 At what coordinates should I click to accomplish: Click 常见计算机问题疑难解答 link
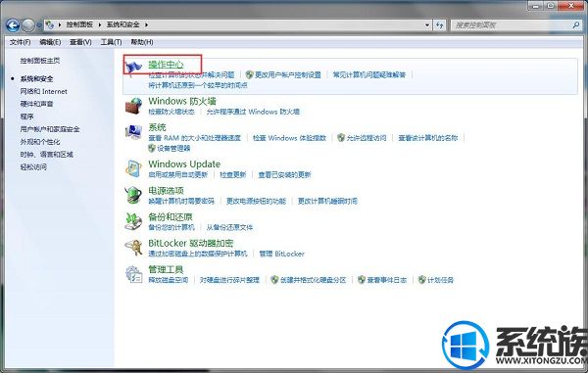(x=369, y=74)
